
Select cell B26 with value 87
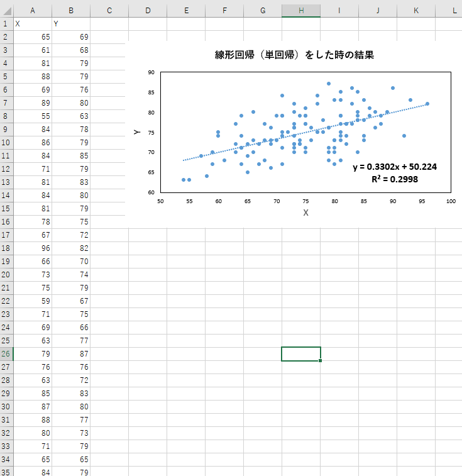click(71, 354)
